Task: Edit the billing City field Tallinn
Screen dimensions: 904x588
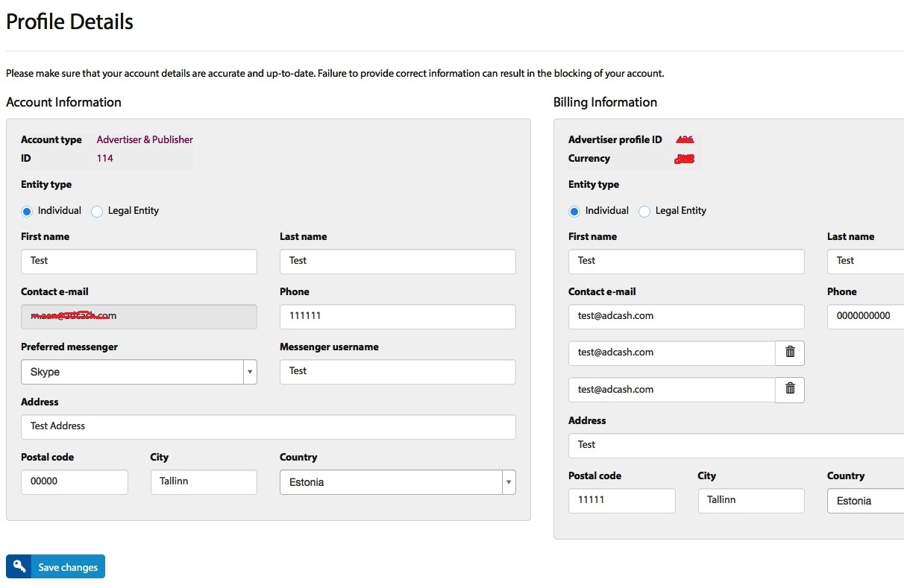Action: [751, 501]
